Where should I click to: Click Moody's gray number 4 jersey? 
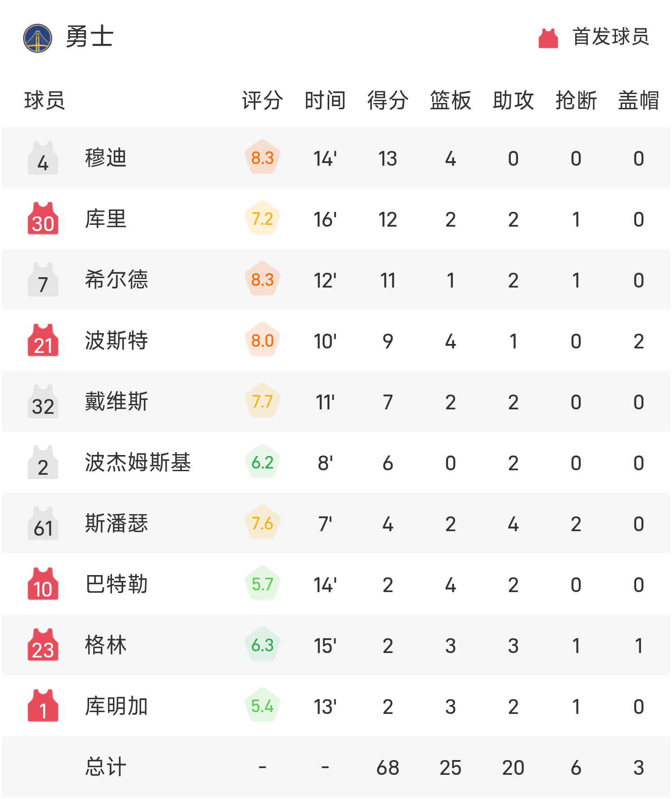click(x=43, y=158)
